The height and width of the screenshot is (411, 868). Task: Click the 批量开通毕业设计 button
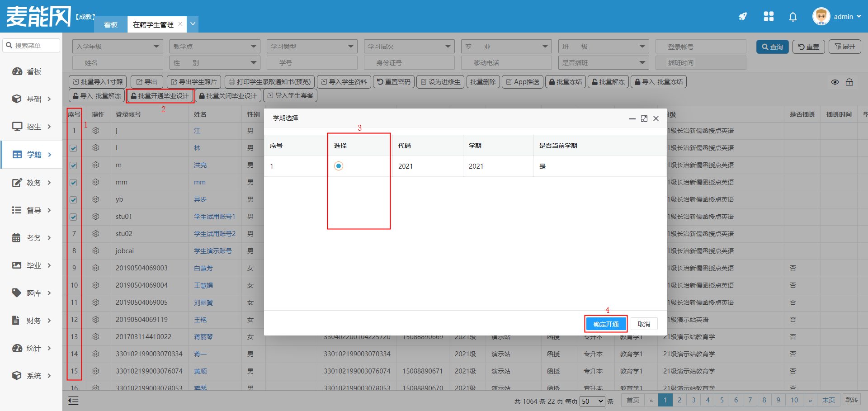point(160,96)
